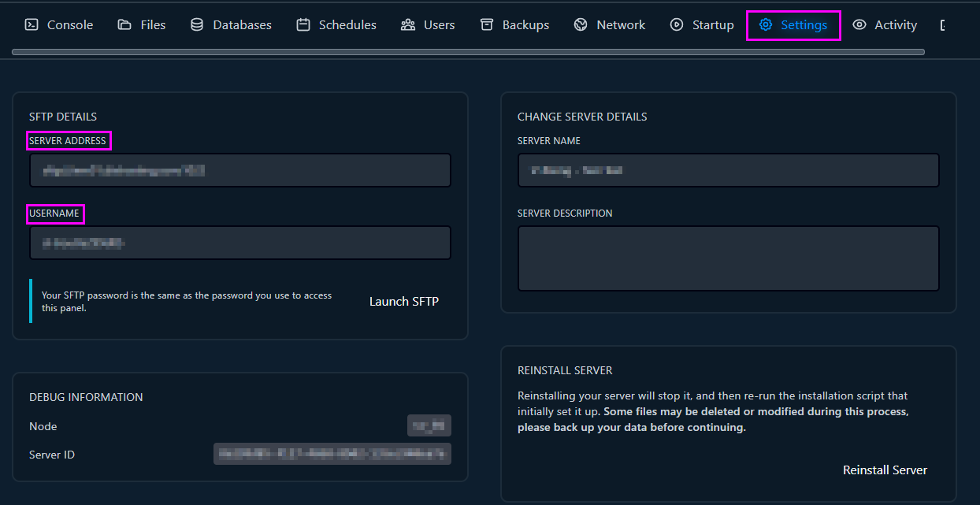Copy the Server ID value
The image size is (980, 505).
(332, 454)
